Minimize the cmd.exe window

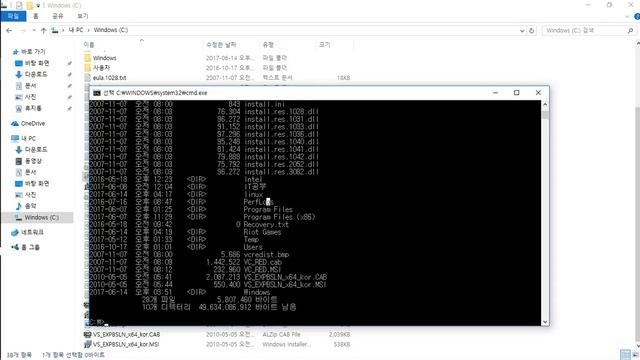[x=495, y=93]
